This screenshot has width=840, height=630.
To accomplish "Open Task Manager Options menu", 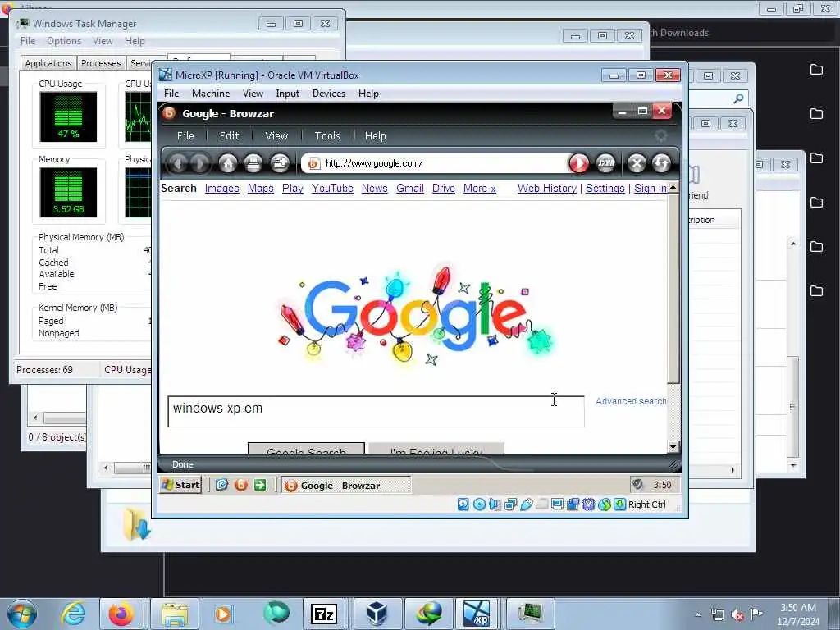I will [64, 41].
